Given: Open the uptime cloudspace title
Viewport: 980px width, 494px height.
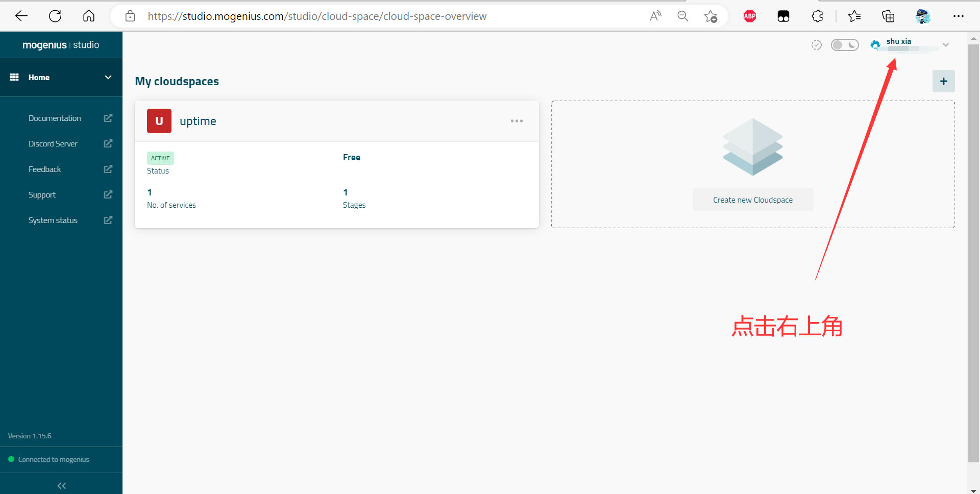Looking at the screenshot, I should click(x=198, y=121).
